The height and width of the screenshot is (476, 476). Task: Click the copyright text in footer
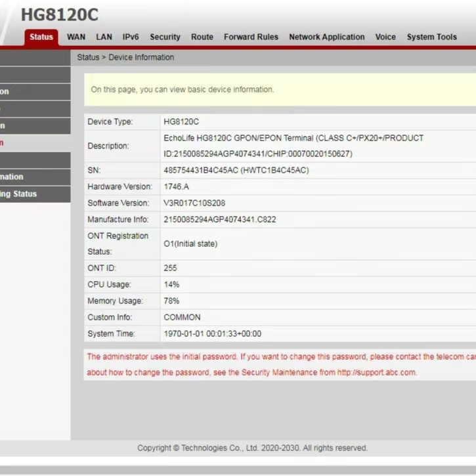point(252,448)
